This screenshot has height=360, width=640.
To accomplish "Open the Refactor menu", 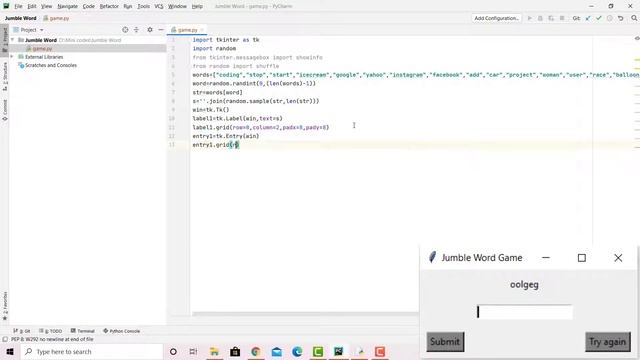I will tap(109, 7).
